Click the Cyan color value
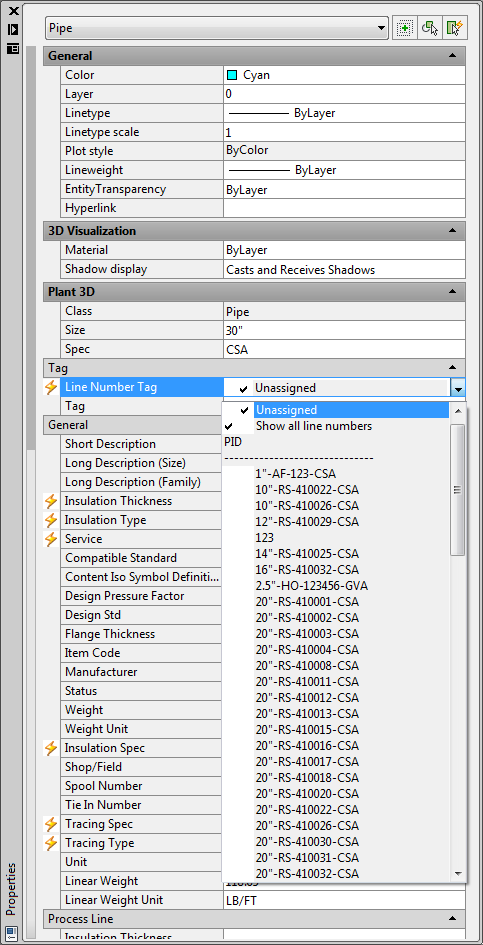483x945 pixels. [344, 75]
